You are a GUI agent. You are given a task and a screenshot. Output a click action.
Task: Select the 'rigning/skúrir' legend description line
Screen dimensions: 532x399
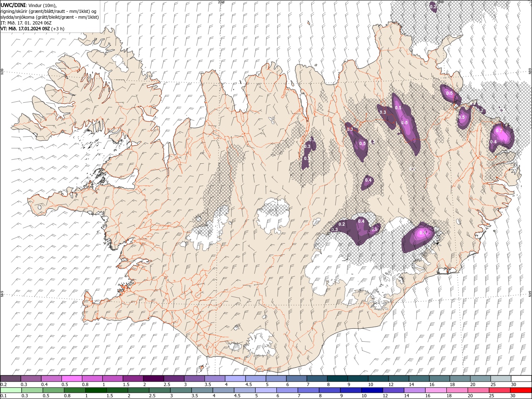pyautogui.click(x=49, y=11)
